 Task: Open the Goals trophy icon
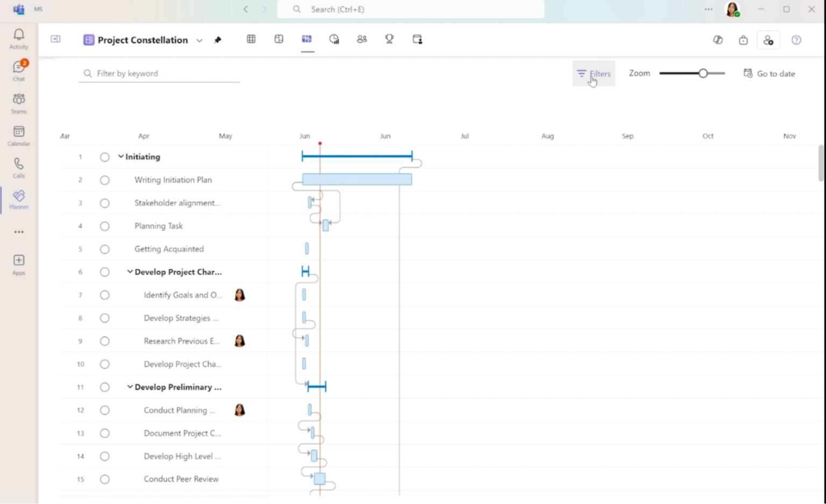(389, 39)
